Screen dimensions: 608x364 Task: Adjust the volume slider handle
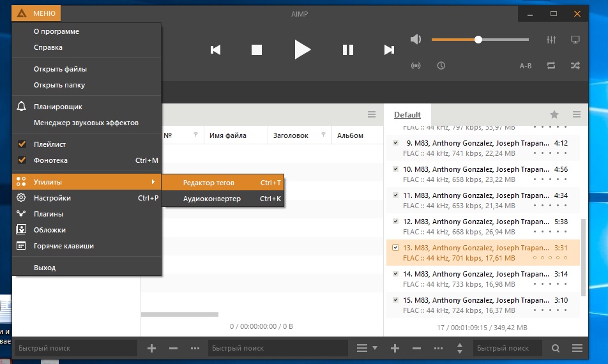pyautogui.click(x=478, y=40)
